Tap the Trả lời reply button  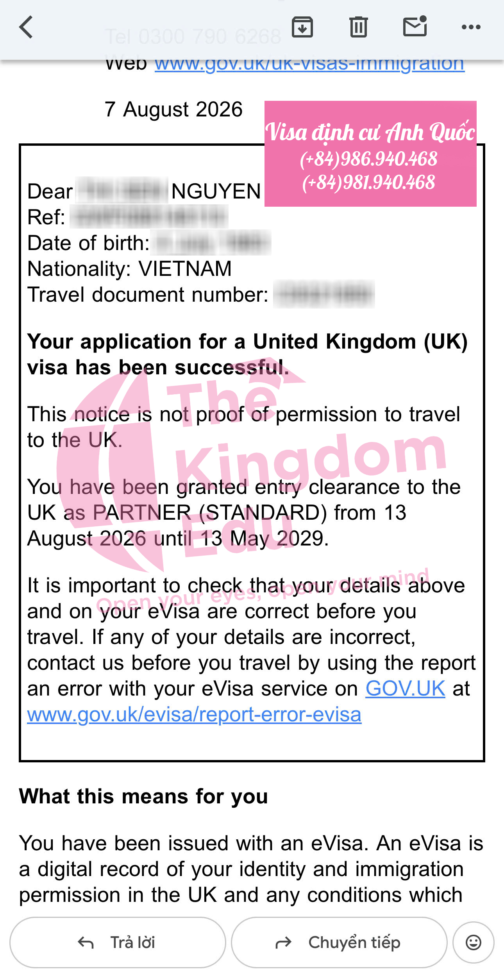pos(118,942)
